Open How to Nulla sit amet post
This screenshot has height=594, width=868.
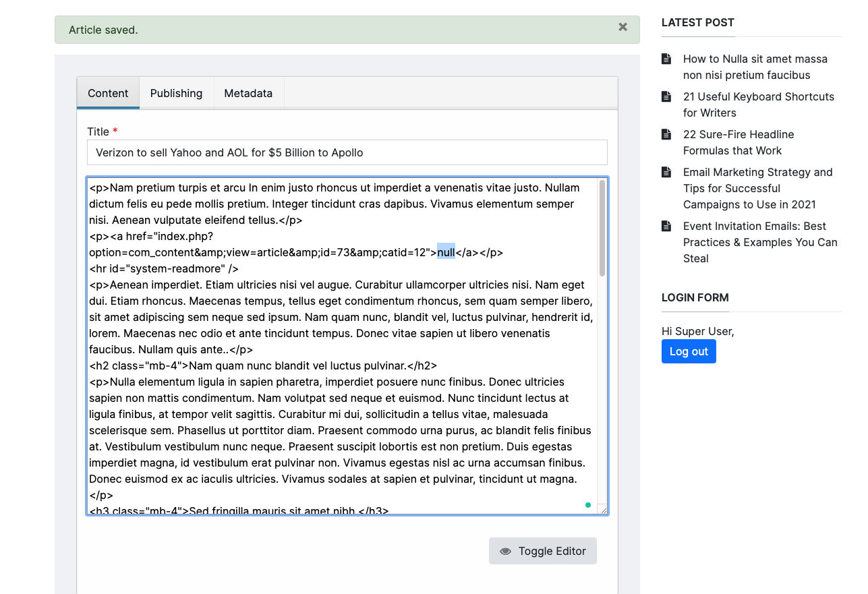pyautogui.click(x=755, y=67)
